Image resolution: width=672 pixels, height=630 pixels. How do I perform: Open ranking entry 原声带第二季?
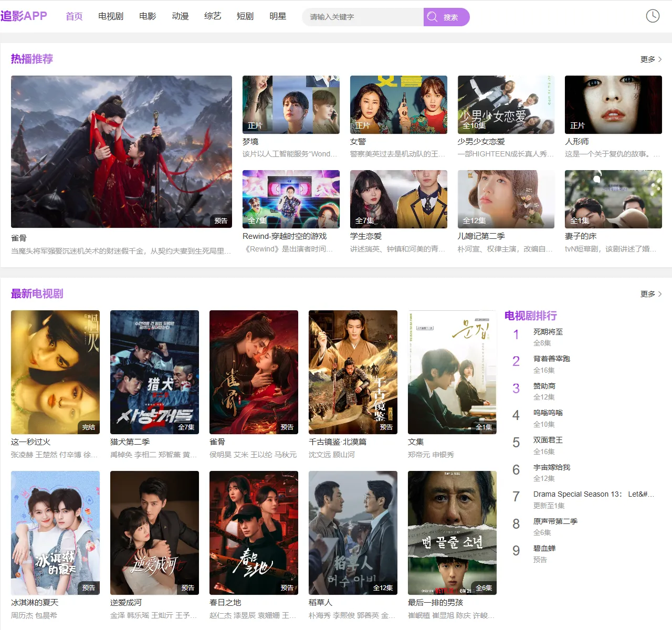point(555,521)
